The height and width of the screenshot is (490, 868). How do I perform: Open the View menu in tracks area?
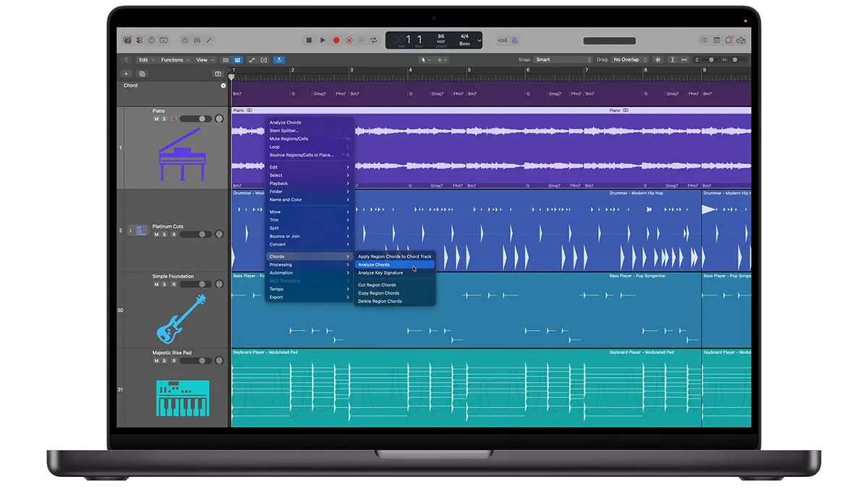tap(205, 60)
